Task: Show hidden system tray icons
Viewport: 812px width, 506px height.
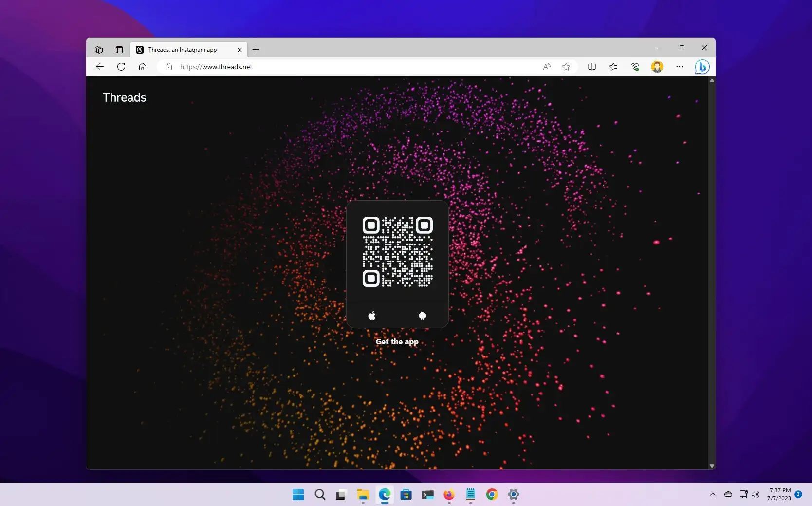Action: click(x=713, y=494)
